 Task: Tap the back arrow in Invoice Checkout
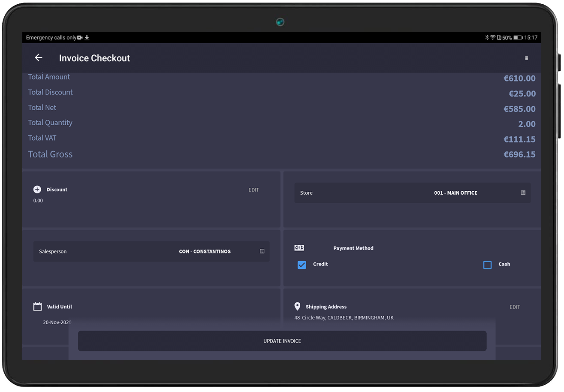point(39,58)
